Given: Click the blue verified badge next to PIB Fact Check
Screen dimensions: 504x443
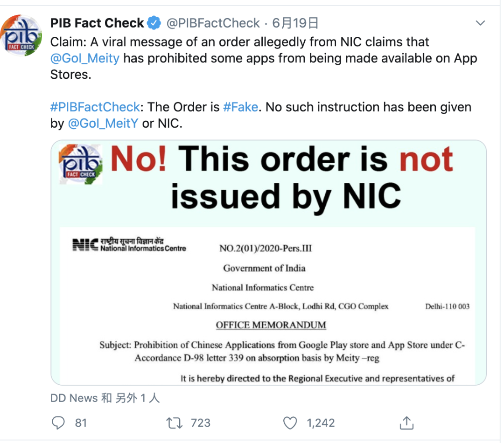Looking at the screenshot, I should 154,22.
